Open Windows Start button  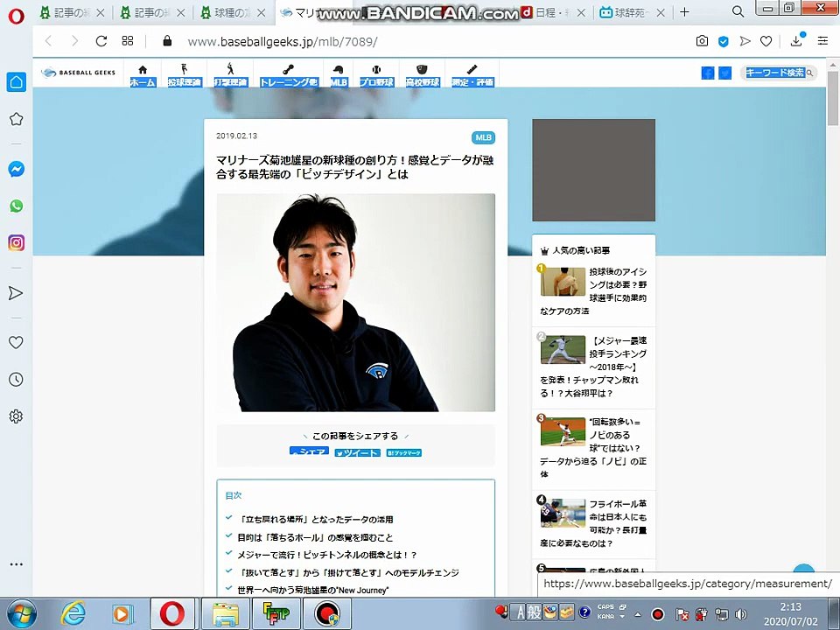pyautogui.click(x=21, y=613)
